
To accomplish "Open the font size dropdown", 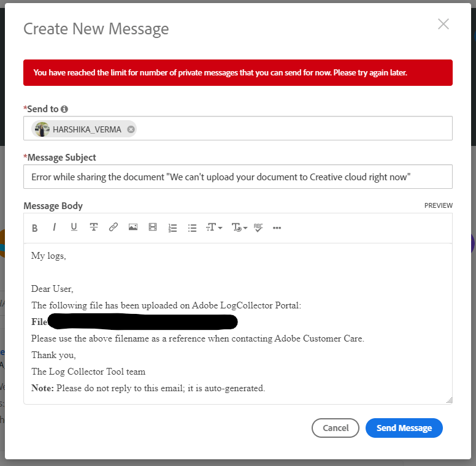I will pyautogui.click(x=213, y=227).
